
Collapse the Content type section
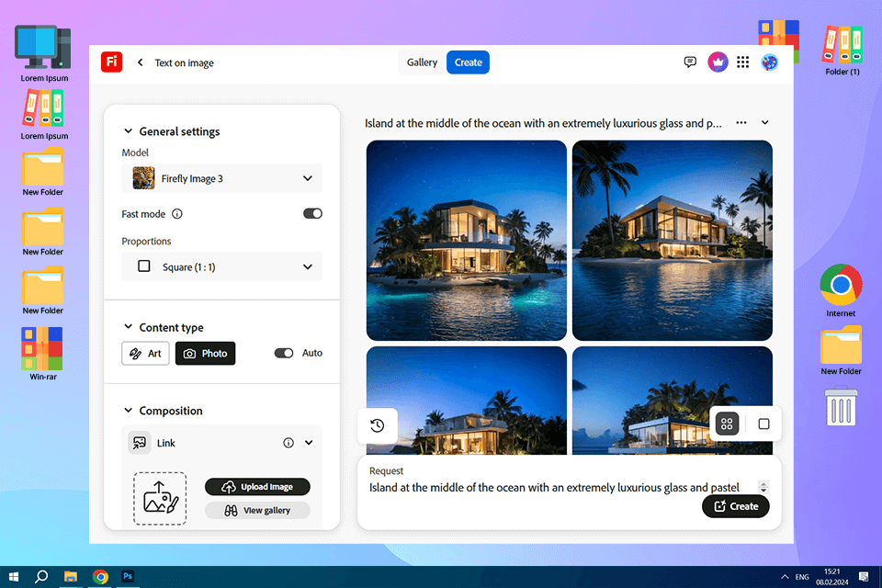[x=129, y=327]
